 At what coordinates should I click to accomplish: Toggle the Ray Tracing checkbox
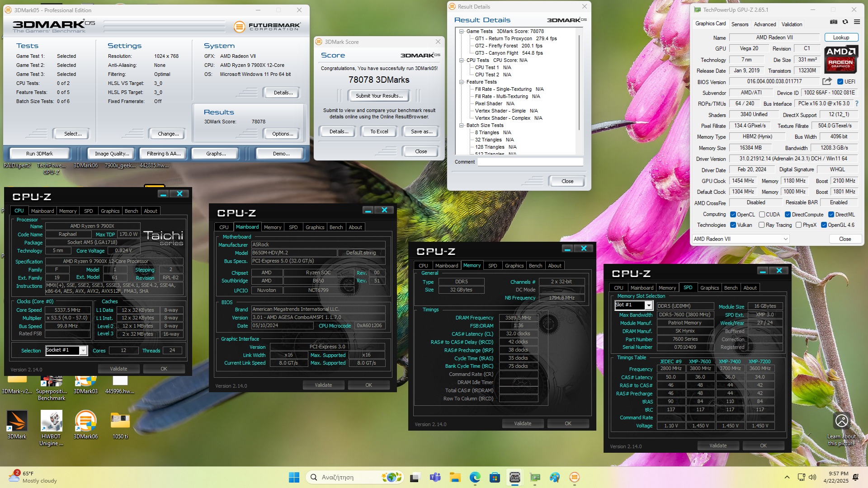pos(762,225)
